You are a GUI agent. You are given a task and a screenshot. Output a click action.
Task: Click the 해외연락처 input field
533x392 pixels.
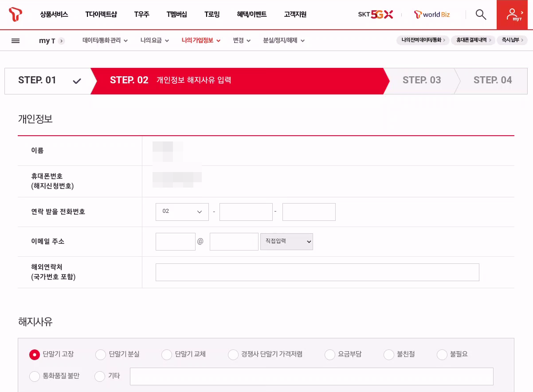(x=317, y=272)
